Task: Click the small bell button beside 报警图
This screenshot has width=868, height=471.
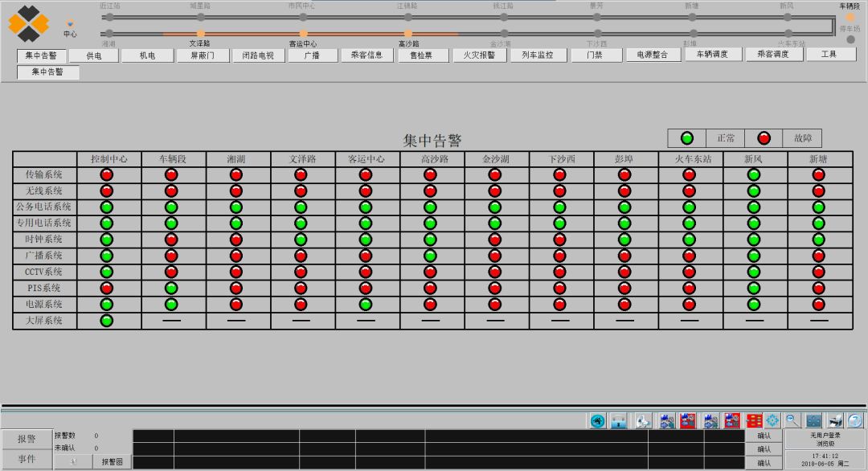Action: (73, 461)
